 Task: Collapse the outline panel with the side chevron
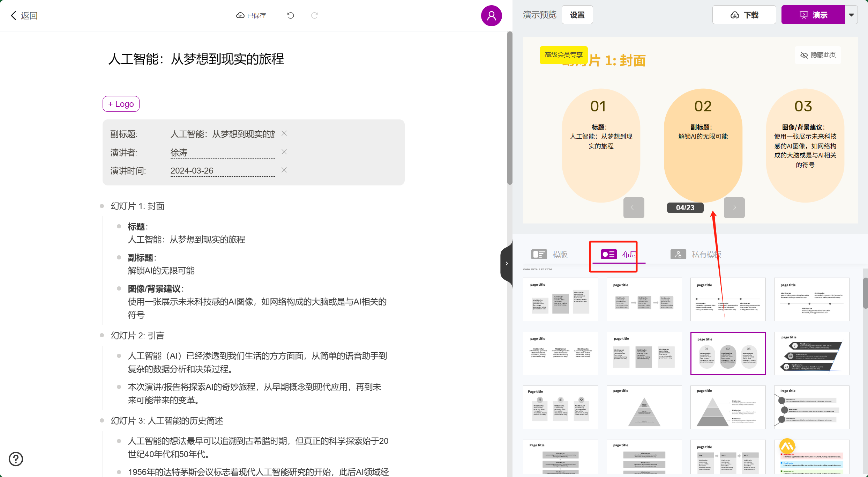pyautogui.click(x=506, y=263)
